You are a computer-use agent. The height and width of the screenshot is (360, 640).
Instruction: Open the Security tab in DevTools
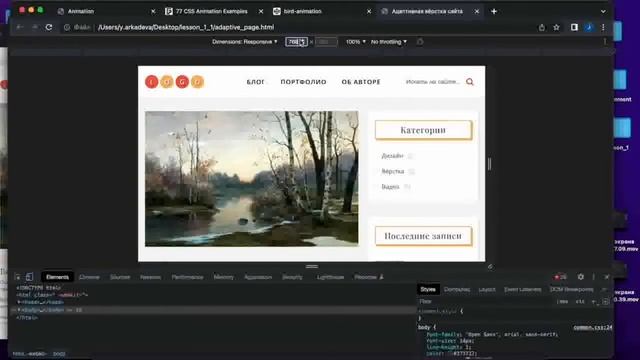pyautogui.click(x=292, y=277)
